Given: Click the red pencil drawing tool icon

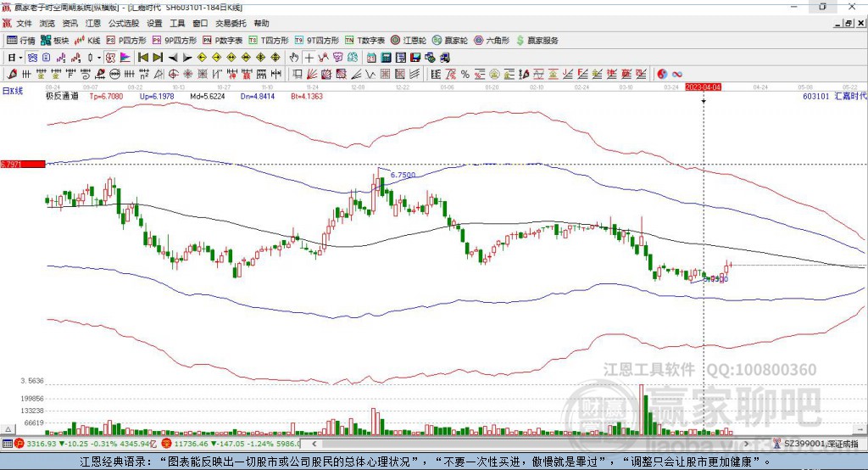Looking at the screenshot, I should [x=12, y=74].
